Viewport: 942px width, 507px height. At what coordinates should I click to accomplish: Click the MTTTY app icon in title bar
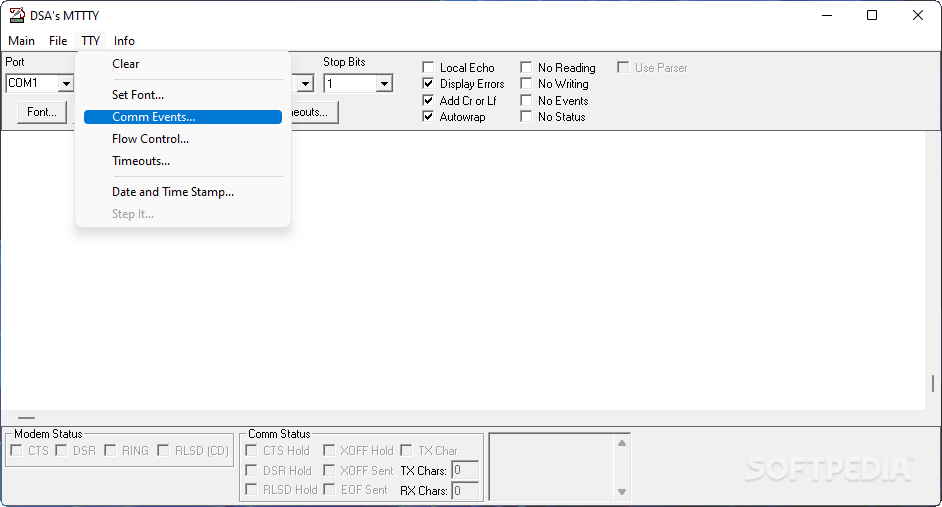click(x=17, y=15)
